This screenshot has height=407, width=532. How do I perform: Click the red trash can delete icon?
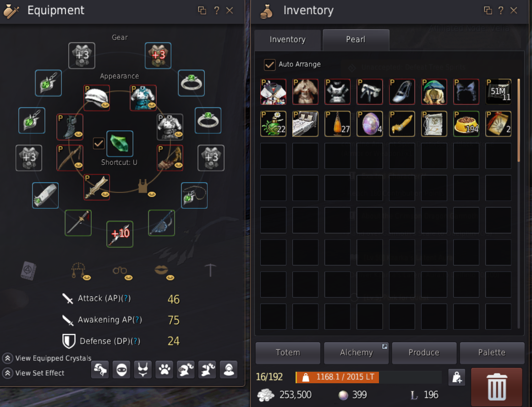pyautogui.click(x=497, y=387)
